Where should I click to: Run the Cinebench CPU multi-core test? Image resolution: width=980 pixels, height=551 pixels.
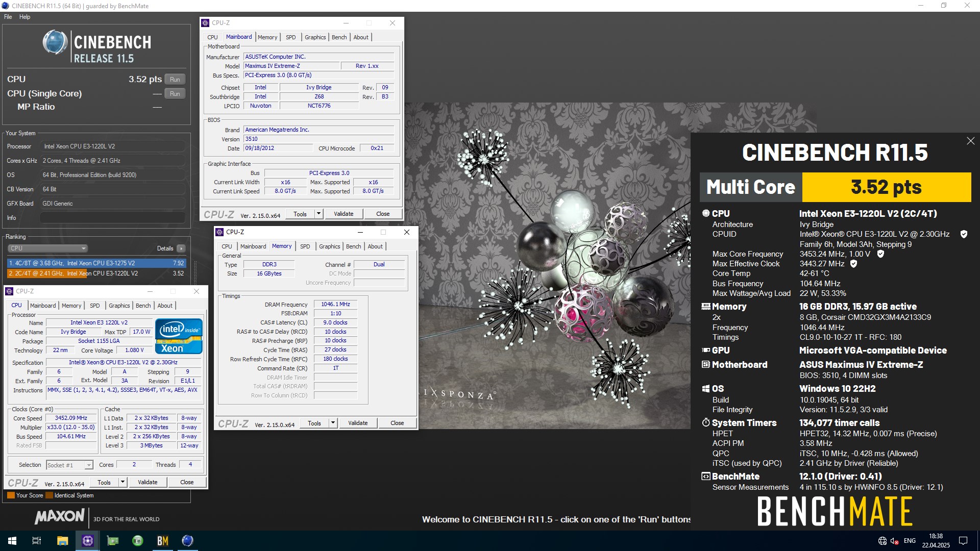click(x=175, y=80)
